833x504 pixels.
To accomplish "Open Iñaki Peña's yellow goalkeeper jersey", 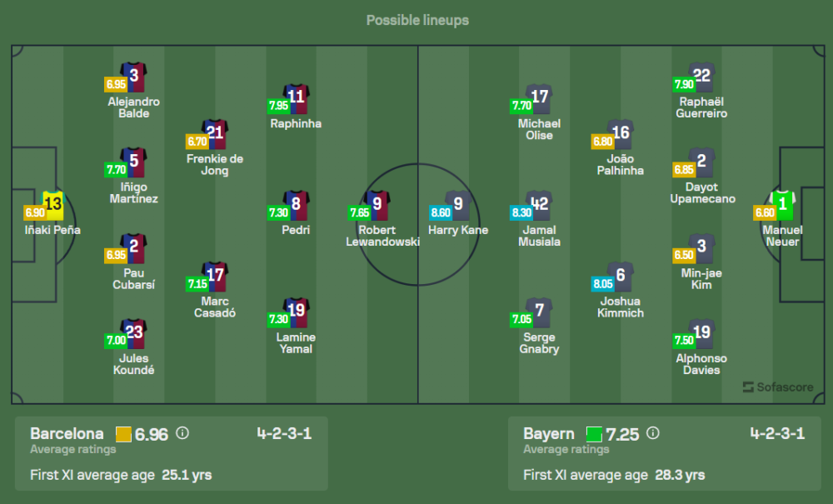I will click(53, 204).
